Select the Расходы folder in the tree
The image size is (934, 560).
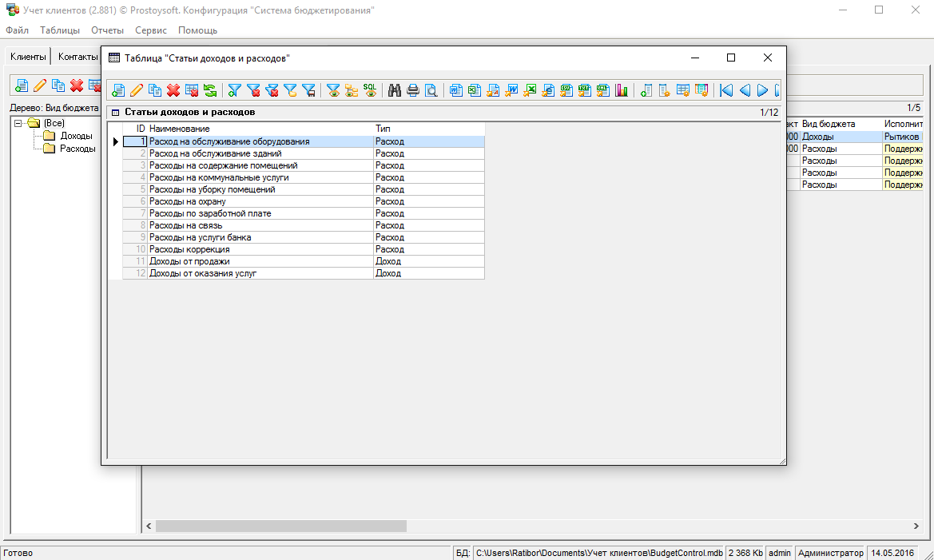[78, 148]
